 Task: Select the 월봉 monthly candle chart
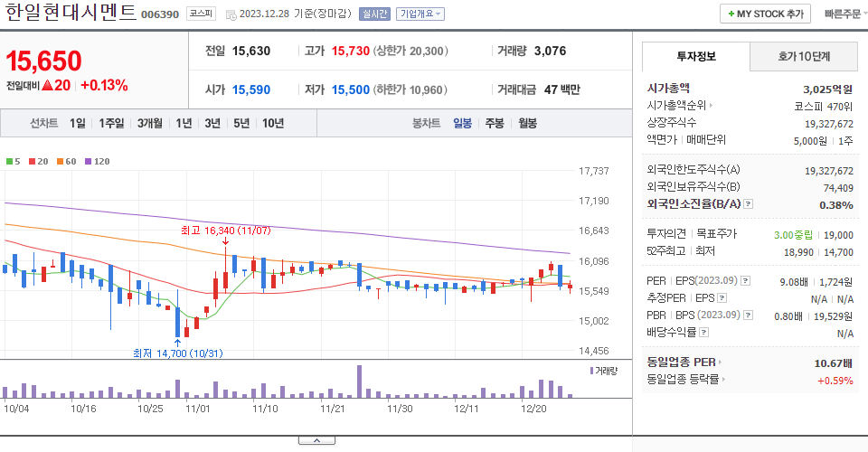(x=527, y=123)
